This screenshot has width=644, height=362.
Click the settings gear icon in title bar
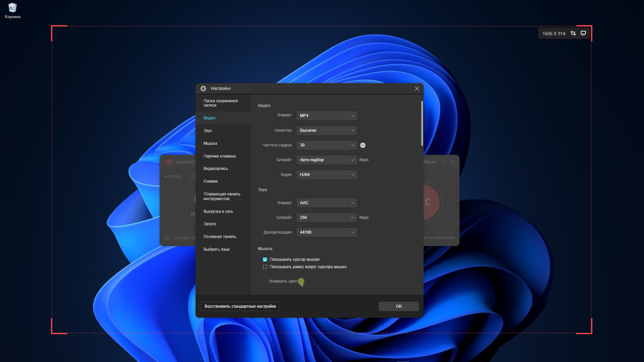click(203, 88)
